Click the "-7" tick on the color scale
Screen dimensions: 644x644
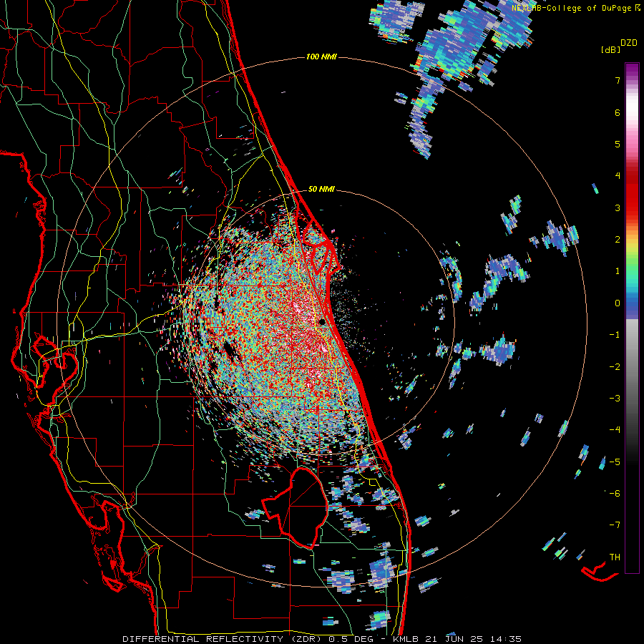pyautogui.click(x=615, y=525)
